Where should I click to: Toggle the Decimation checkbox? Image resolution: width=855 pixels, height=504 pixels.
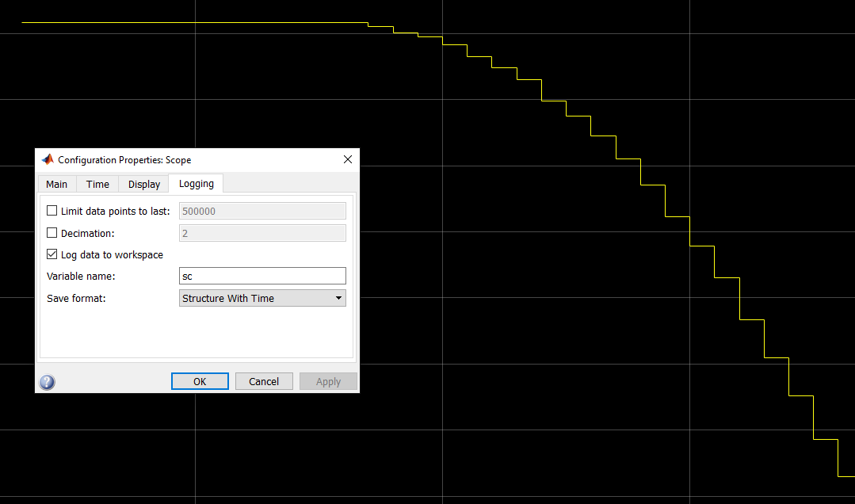pyautogui.click(x=52, y=233)
